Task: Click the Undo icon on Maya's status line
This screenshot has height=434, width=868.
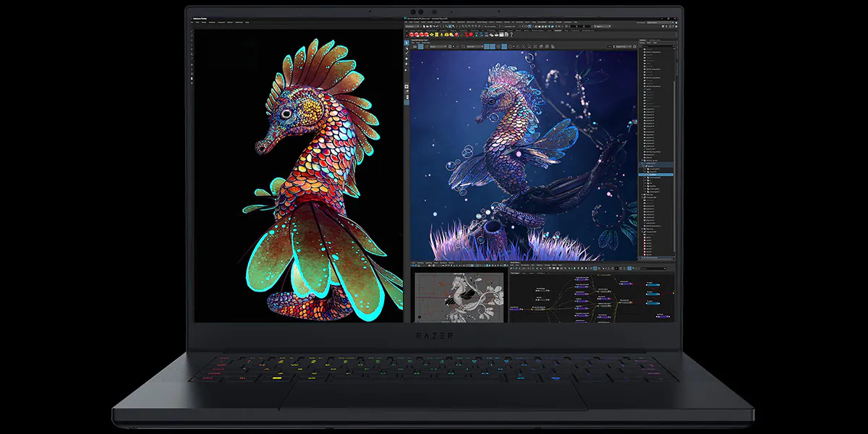Action: [x=434, y=27]
